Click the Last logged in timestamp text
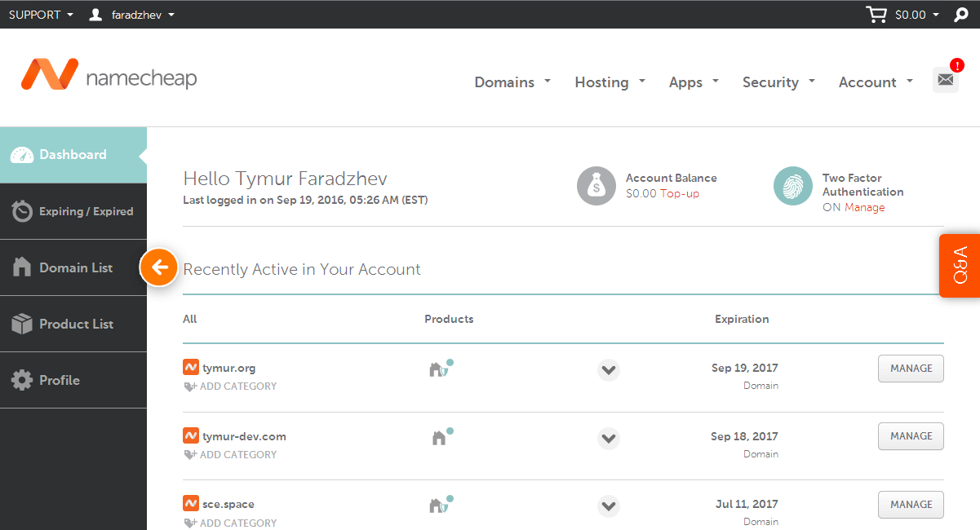This screenshot has height=530, width=980. point(305,200)
